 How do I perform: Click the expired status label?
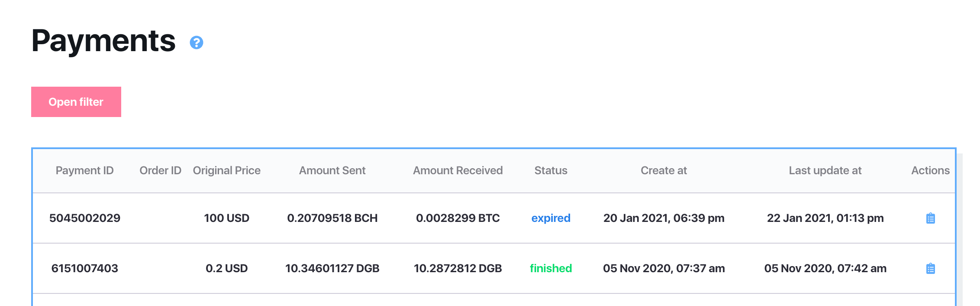coord(550,218)
